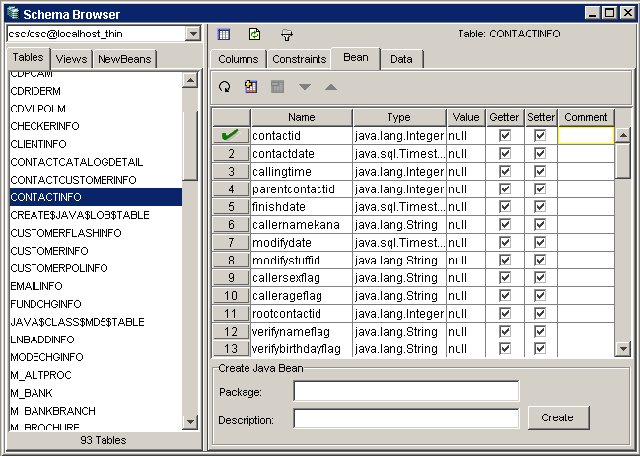Click the add new field icon
640x456 pixels.
tap(251, 87)
